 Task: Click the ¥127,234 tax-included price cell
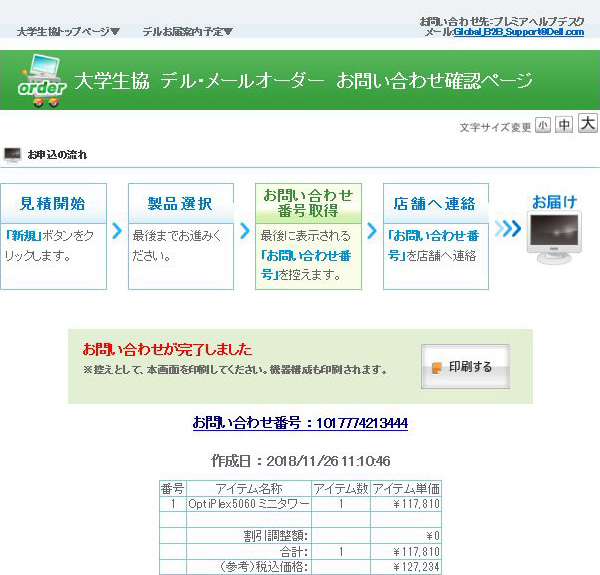tap(406, 567)
